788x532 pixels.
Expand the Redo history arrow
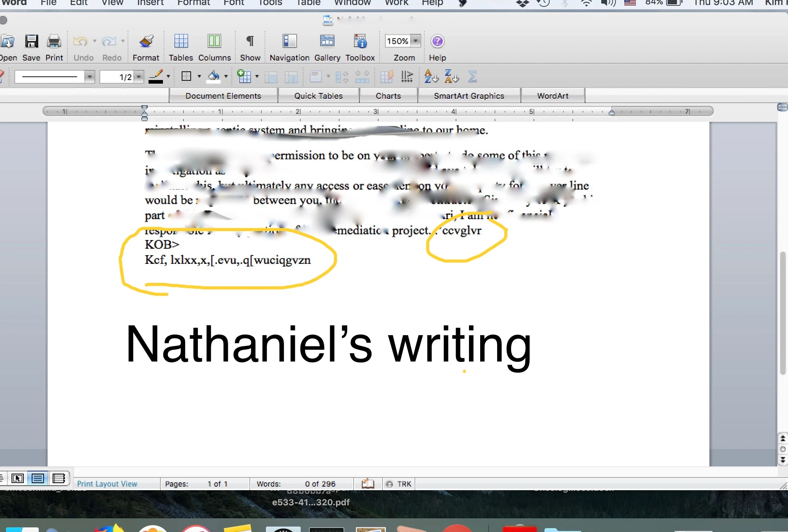pyautogui.click(x=123, y=41)
